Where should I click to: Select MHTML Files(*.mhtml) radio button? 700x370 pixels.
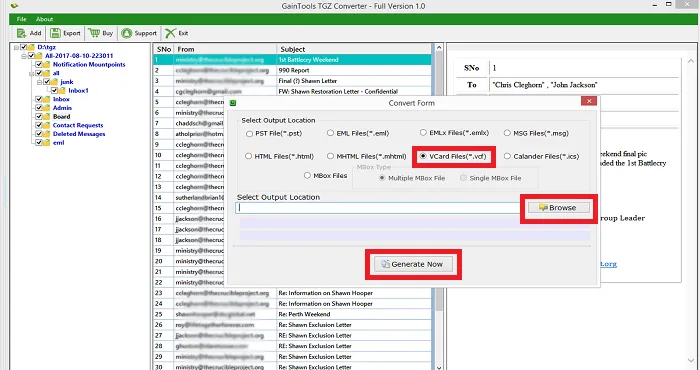(x=330, y=156)
